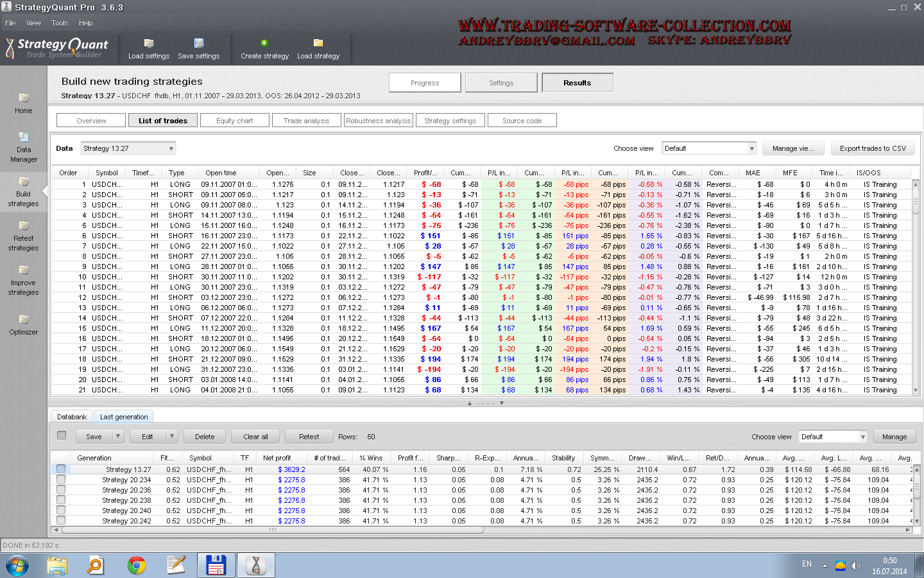Toggle the select-all checkbox beside Save
This screenshot has height=578, width=924.
pos(62,435)
